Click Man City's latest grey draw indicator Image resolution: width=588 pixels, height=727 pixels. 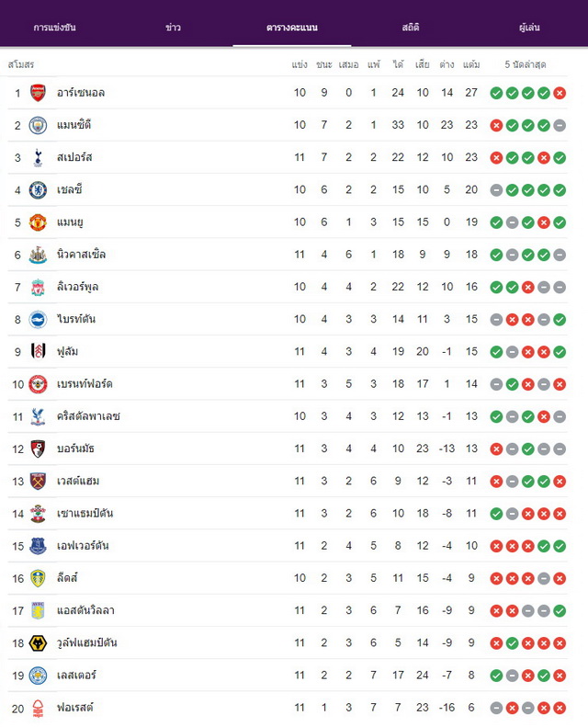tap(560, 125)
